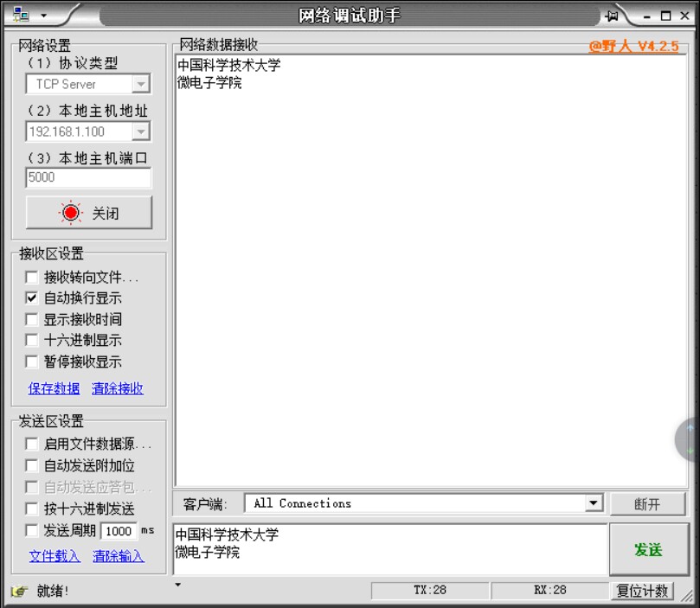Screen dimensions: 700x608
Task: Click the red light indicator on 关闭 button
Action: click(71, 213)
